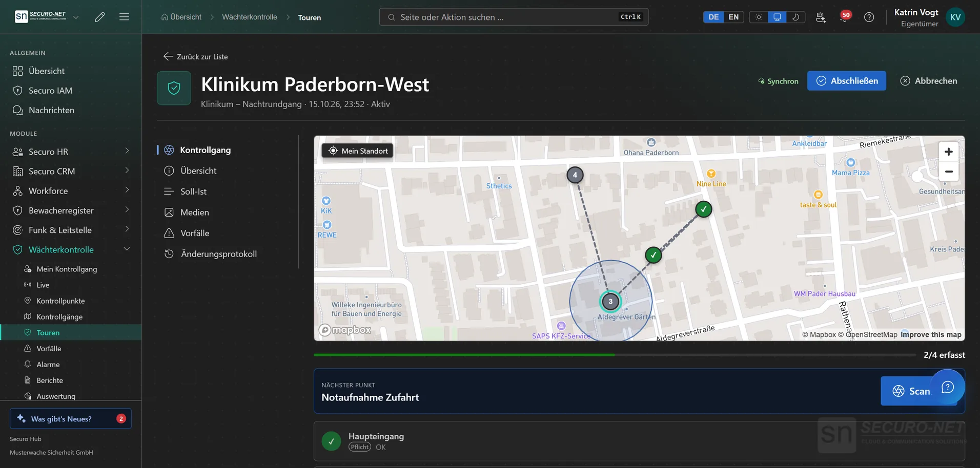Click the pencil edit icon in header

(x=100, y=17)
